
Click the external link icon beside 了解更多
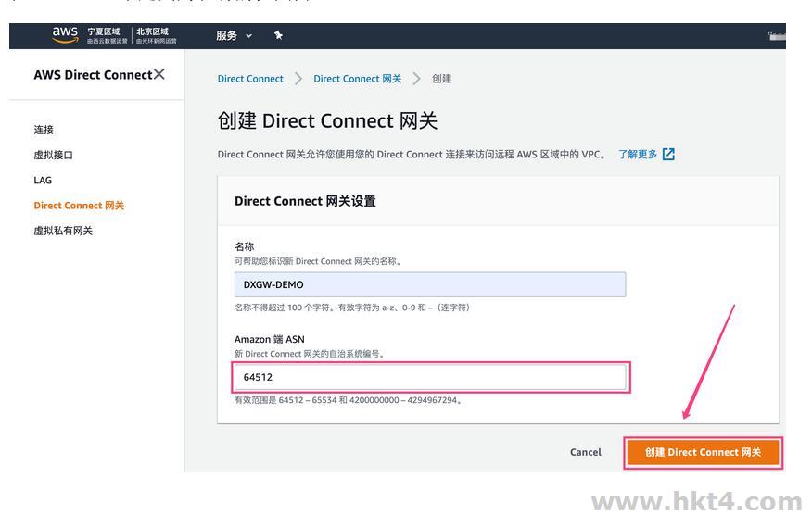coord(668,155)
